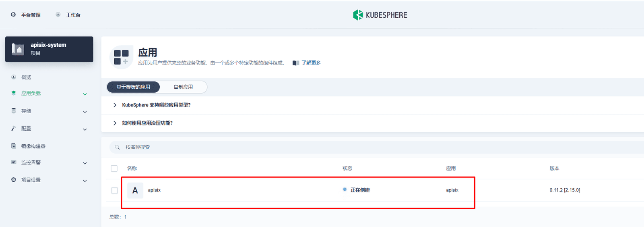Image resolution: width=644 pixels, height=227 pixels.
Task: Open the apisix application name link
Action: 154,190
